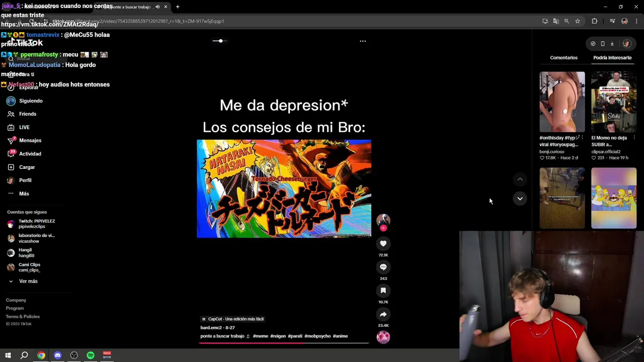Viewport: 644px width, 362px height.
Task: Click the Company footer link
Action: [16, 300]
